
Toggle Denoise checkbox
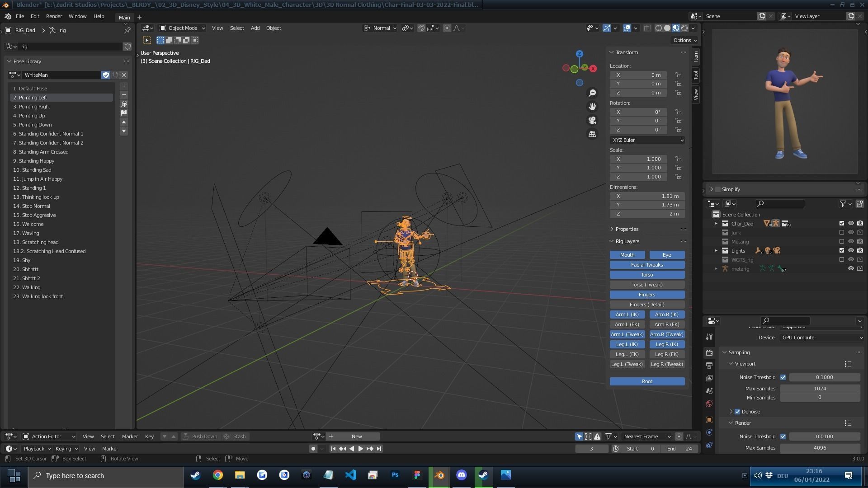(x=737, y=412)
